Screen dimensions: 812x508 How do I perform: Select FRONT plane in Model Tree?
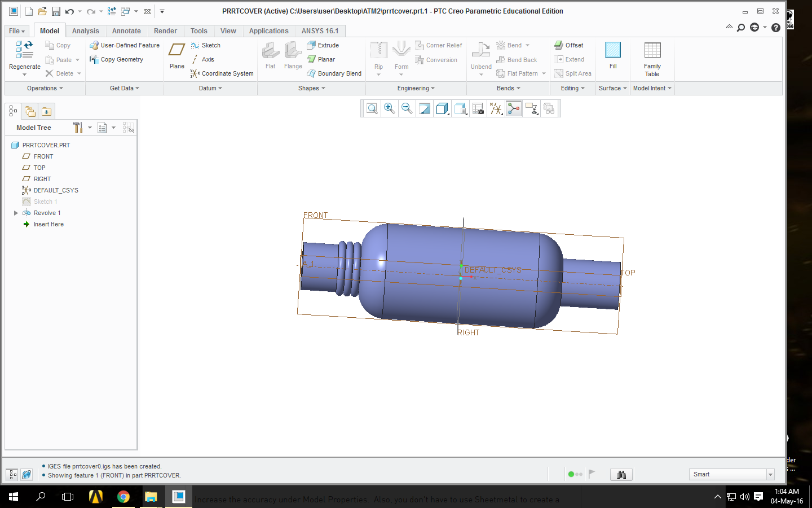click(38, 156)
